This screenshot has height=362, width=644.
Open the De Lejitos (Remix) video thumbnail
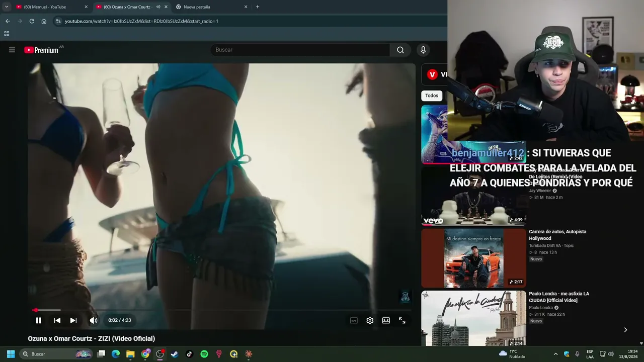(473, 196)
